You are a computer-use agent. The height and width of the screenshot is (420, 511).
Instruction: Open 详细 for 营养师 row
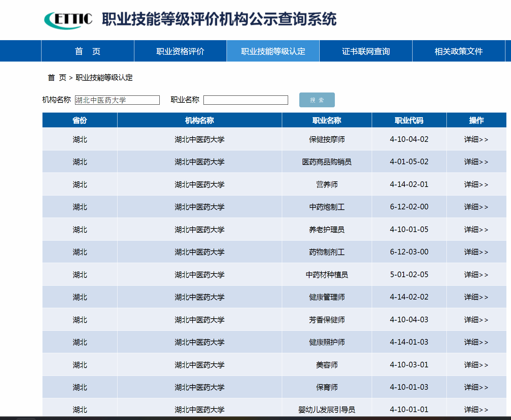click(x=476, y=185)
